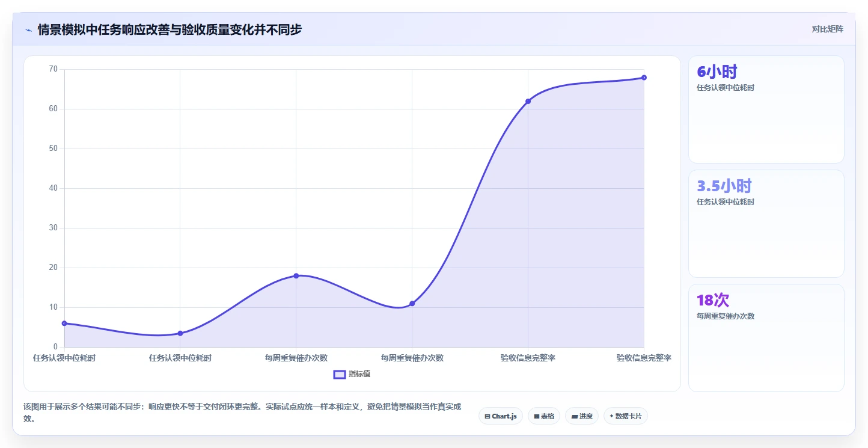The width and height of the screenshot is (868, 448).
Task: Select the 进度 chip
Action: (x=582, y=416)
